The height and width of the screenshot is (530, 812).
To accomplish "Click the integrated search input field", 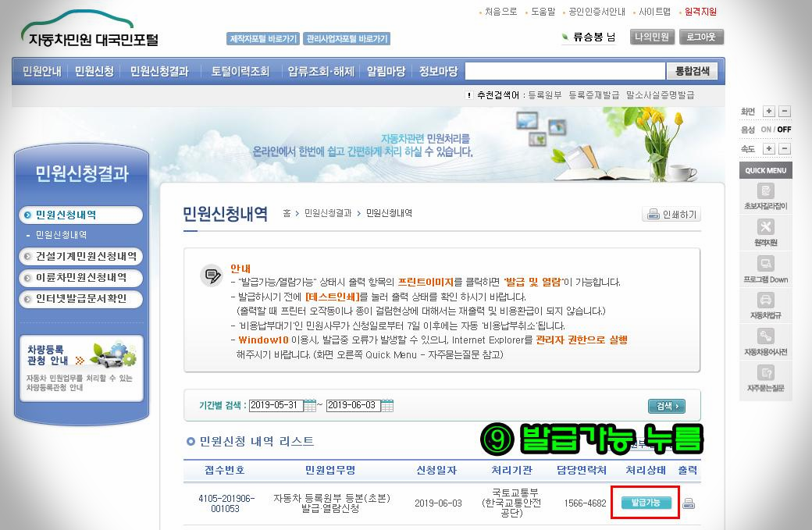I will point(565,72).
